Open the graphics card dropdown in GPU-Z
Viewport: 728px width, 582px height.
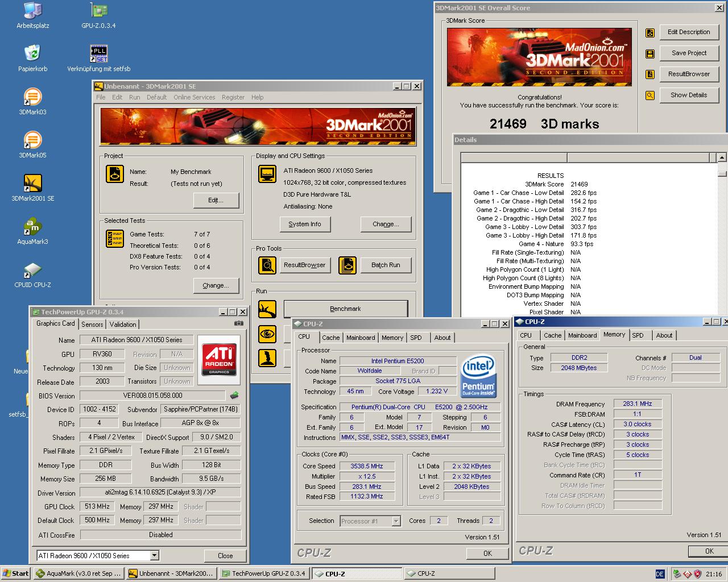(154, 556)
